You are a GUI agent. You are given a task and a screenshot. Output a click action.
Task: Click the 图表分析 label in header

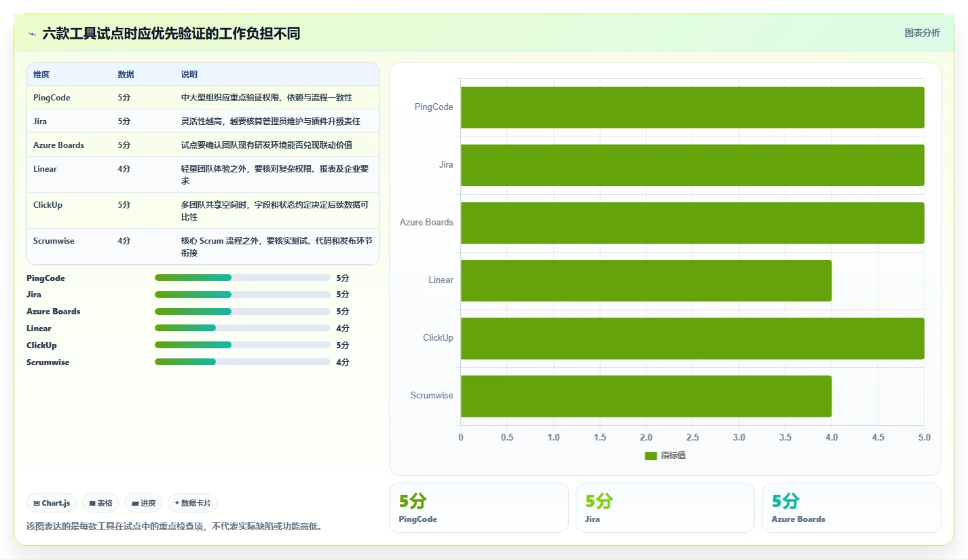tap(923, 33)
